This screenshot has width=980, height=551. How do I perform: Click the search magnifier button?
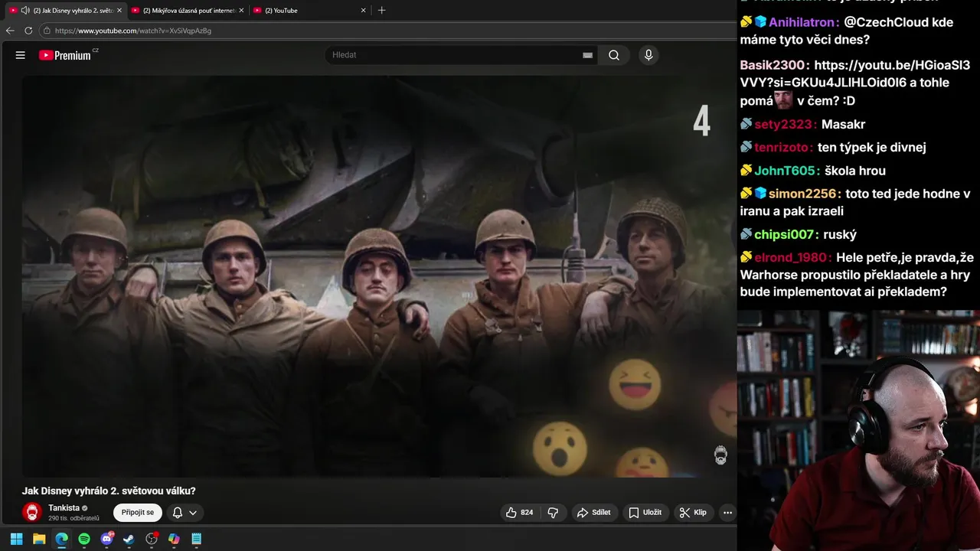pyautogui.click(x=614, y=55)
